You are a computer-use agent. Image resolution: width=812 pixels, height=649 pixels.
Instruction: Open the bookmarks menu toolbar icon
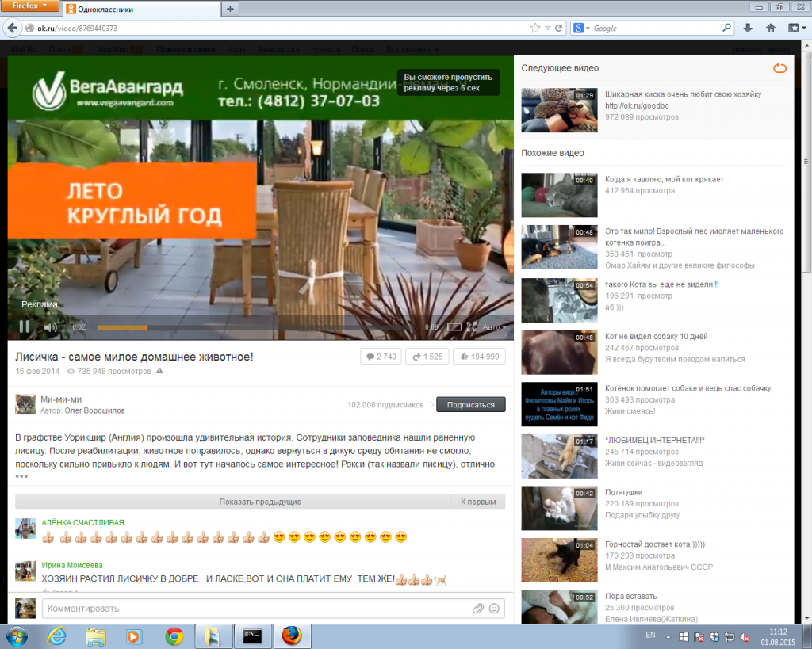coord(796,28)
